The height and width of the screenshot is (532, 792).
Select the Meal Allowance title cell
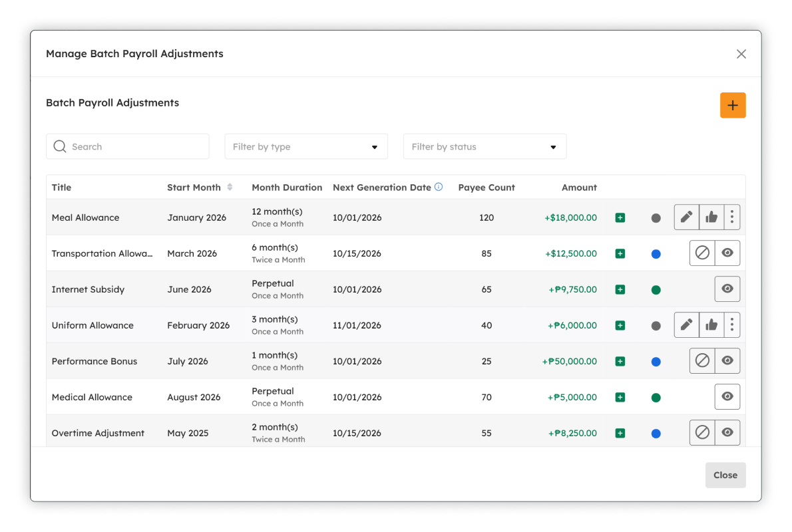pos(85,217)
